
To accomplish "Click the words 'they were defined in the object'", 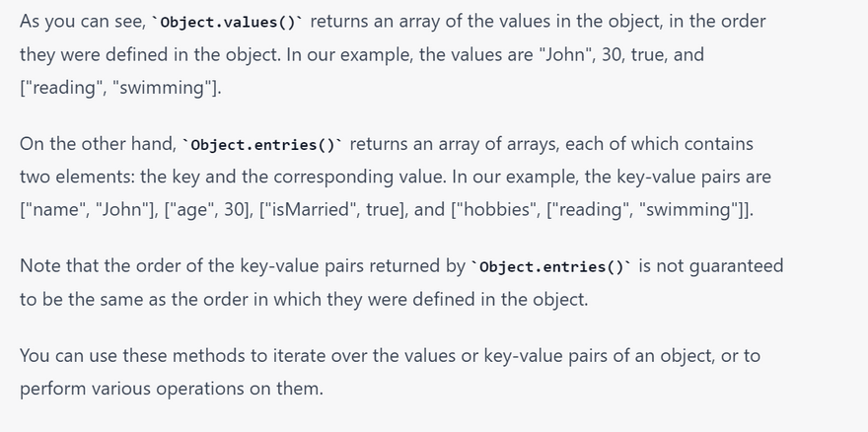I will click(150, 55).
